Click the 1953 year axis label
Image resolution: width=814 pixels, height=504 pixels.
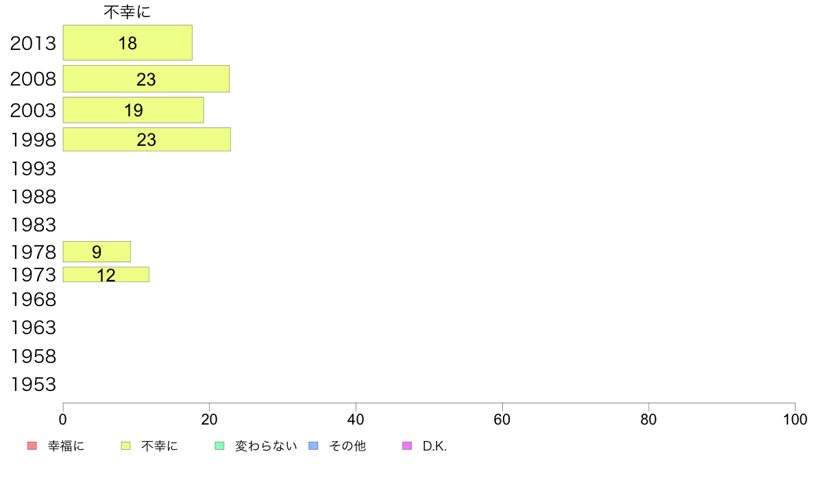33,385
